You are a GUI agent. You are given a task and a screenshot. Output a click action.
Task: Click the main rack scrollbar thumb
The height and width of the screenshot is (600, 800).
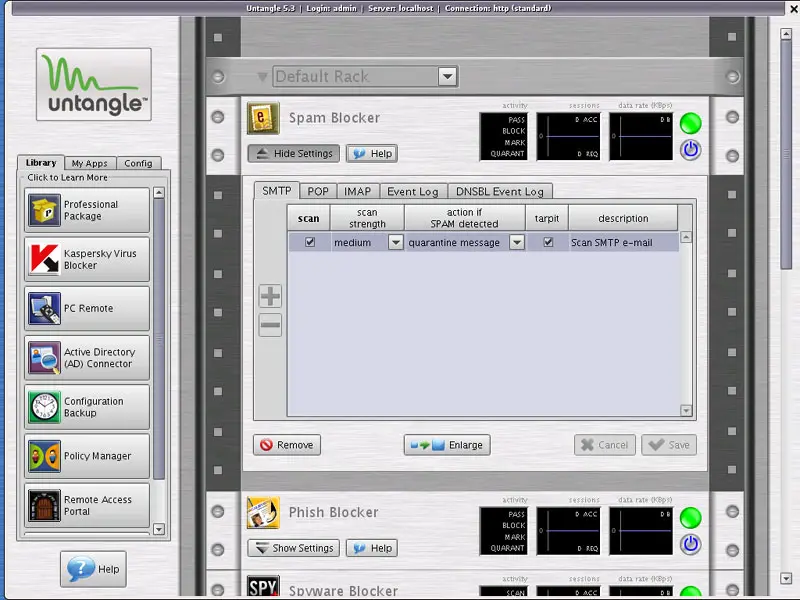click(786, 154)
